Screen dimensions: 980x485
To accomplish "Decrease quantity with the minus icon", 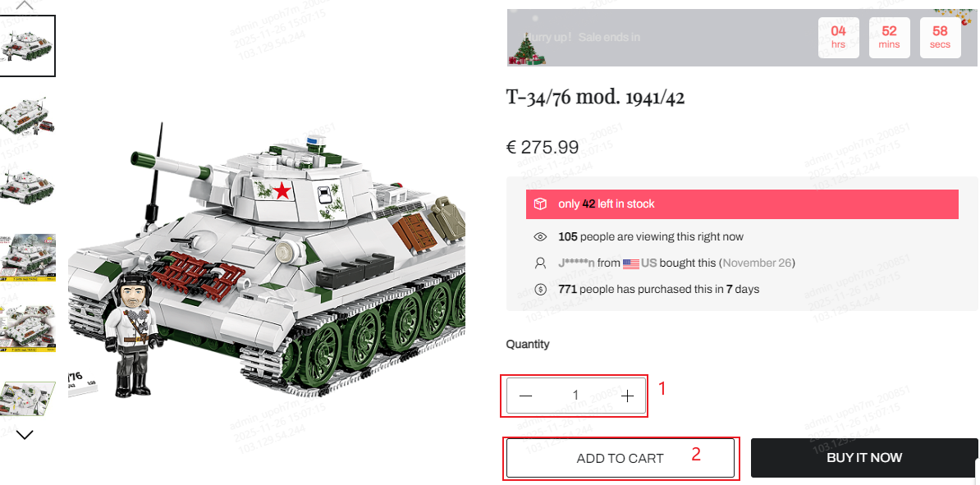I will [525, 396].
